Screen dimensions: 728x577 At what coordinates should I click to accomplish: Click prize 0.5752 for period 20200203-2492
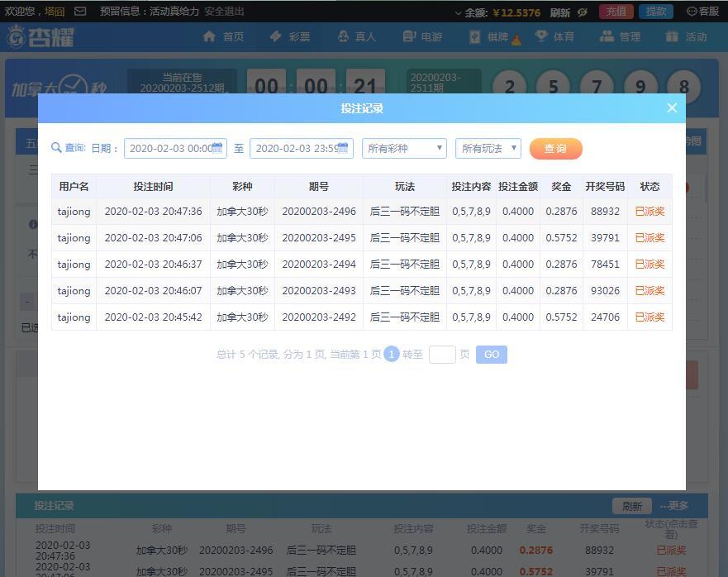pyautogui.click(x=561, y=317)
